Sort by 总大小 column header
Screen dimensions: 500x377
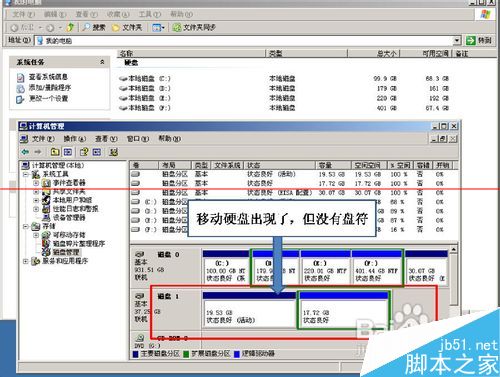pyautogui.click(x=373, y=53)
